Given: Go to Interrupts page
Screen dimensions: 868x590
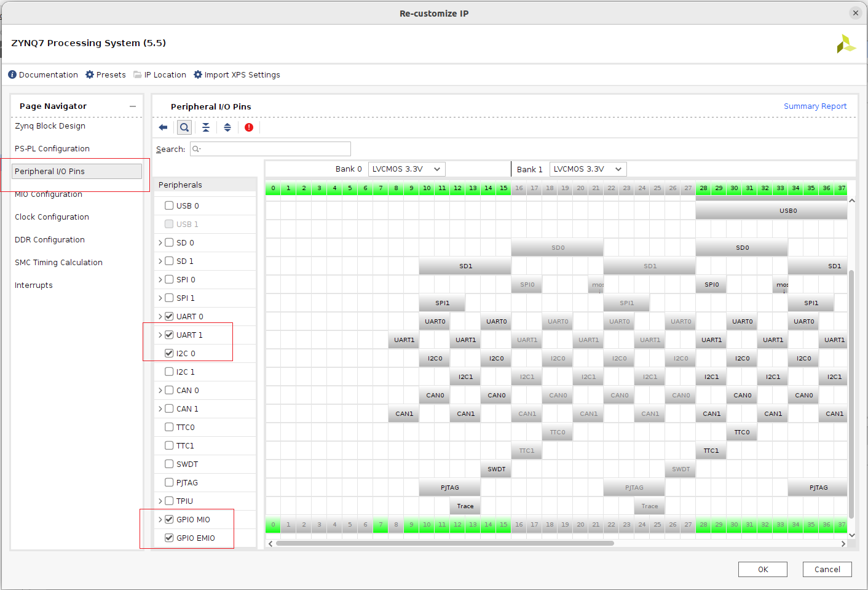Looking at the screenshot, I should 34,285.
